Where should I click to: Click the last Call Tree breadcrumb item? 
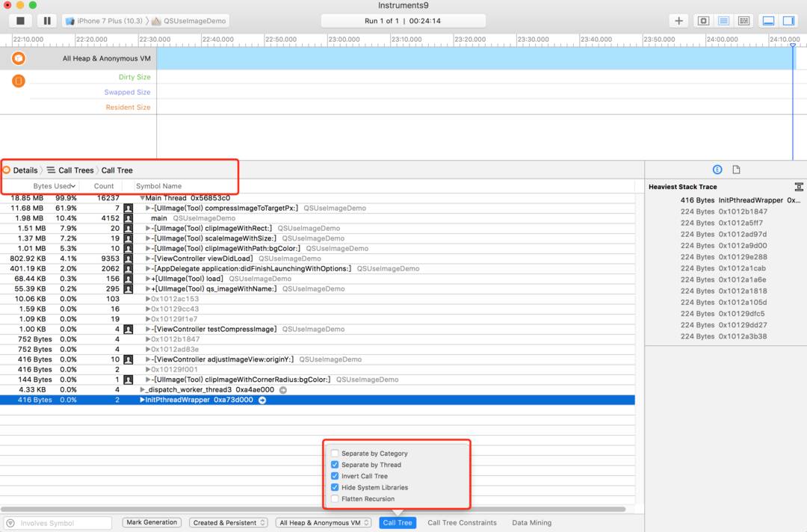tap(117, 170)
